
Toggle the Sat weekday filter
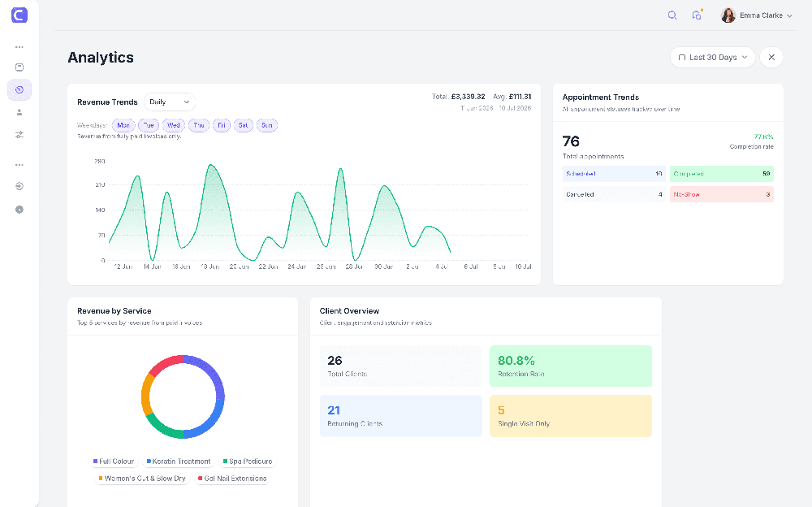point(244,125)
